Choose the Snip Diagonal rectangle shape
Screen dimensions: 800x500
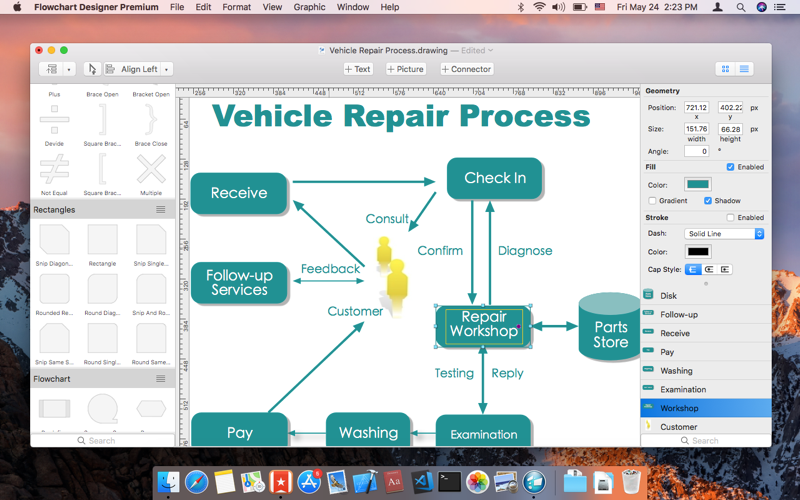click(x=54, y=239)
